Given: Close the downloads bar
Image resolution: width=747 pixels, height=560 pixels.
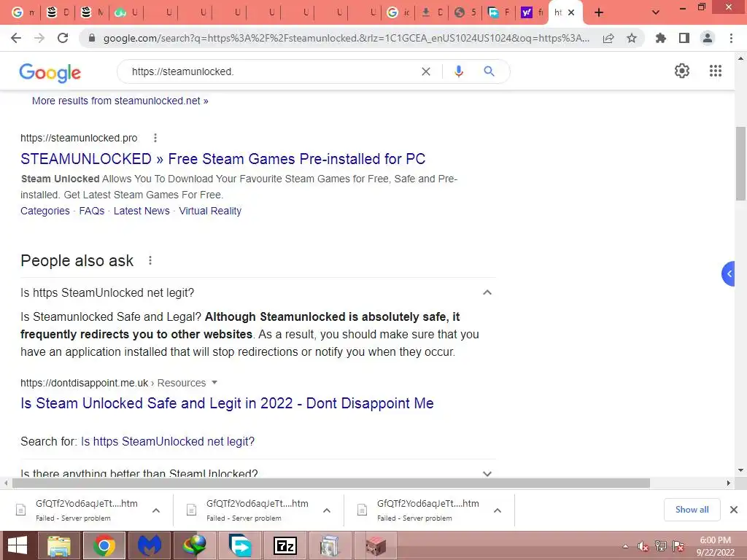Looking at the screenshot, I should 734,510.
